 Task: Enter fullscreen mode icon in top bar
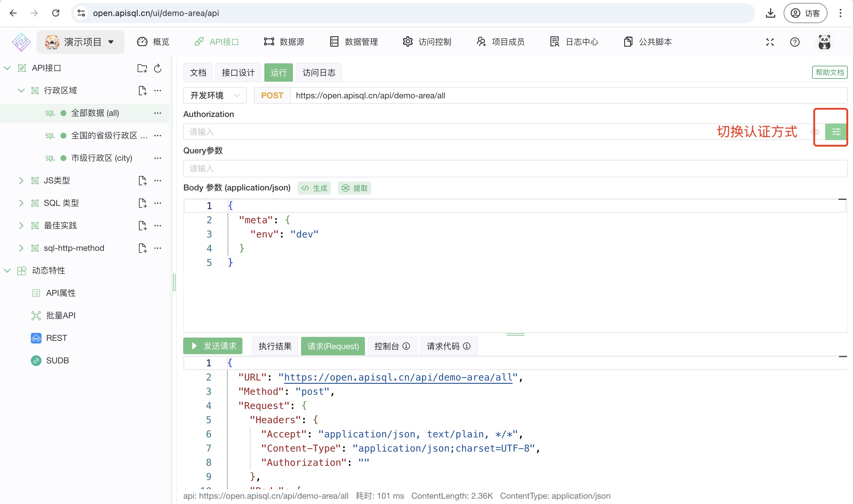(770, 42)
